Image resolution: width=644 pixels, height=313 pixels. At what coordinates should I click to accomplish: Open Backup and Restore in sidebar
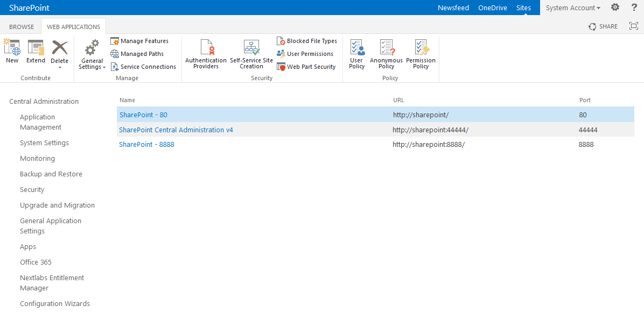(x=51, y=174)
